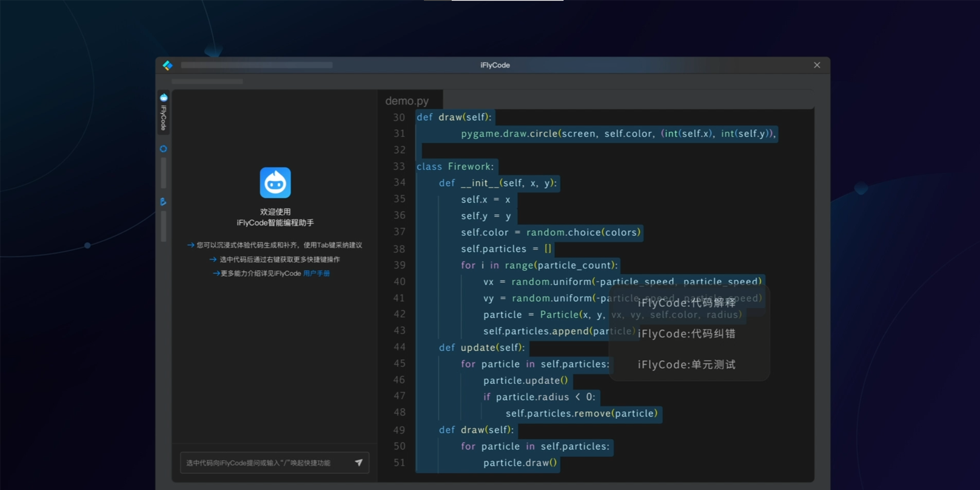Screen dimensions: 980x490
Task: Click 'def update(self):' code line
Action: [x=482, y=347]
